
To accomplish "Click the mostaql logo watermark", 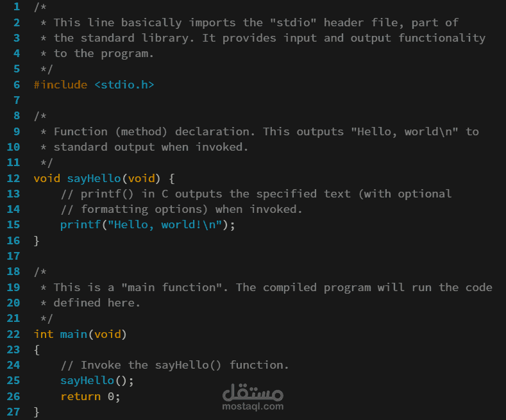I will (x=253, y=391).
